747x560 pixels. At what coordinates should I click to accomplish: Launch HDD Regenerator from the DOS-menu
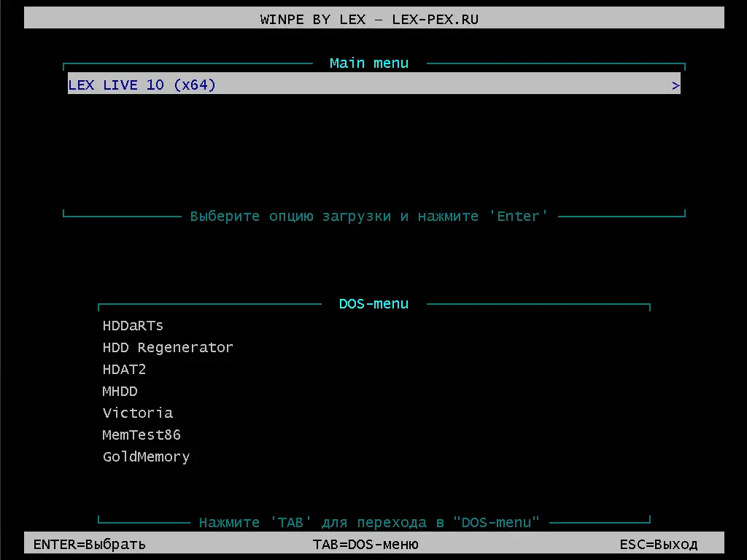[x=168, y=348]
